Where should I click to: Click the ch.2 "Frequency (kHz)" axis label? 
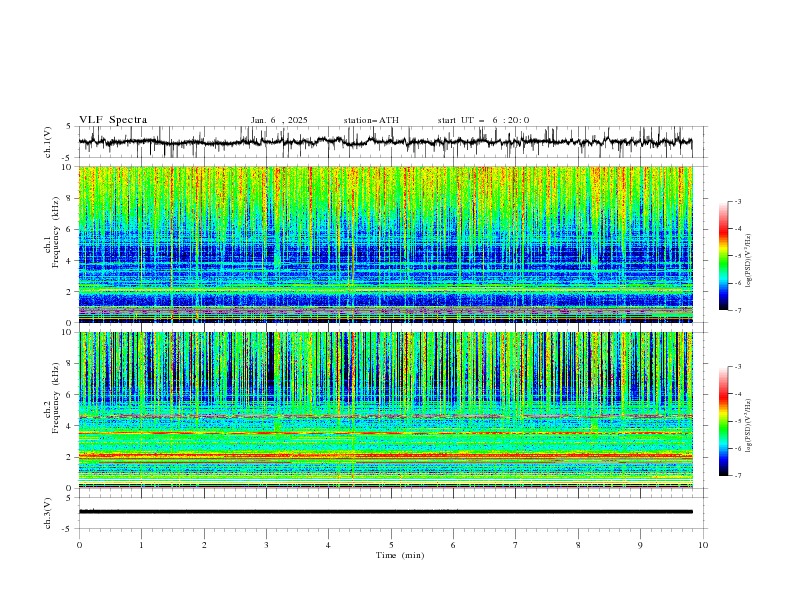[x=55, y=398]
